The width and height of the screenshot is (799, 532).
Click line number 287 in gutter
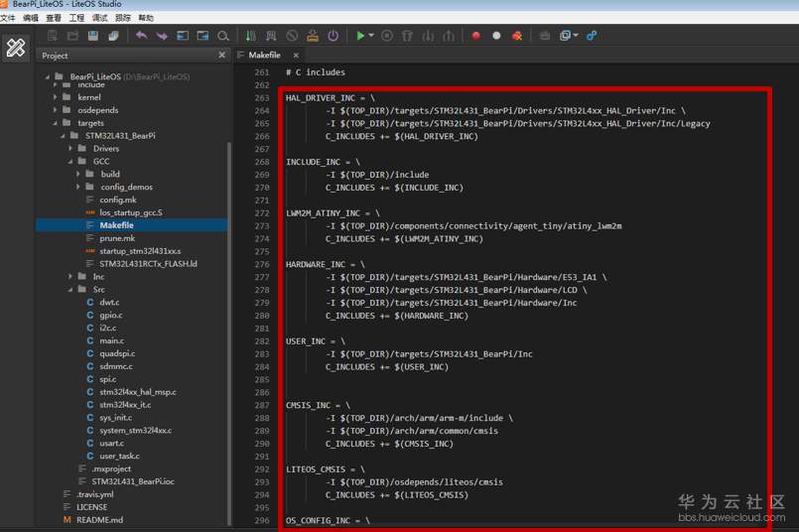tap(262, 405)
